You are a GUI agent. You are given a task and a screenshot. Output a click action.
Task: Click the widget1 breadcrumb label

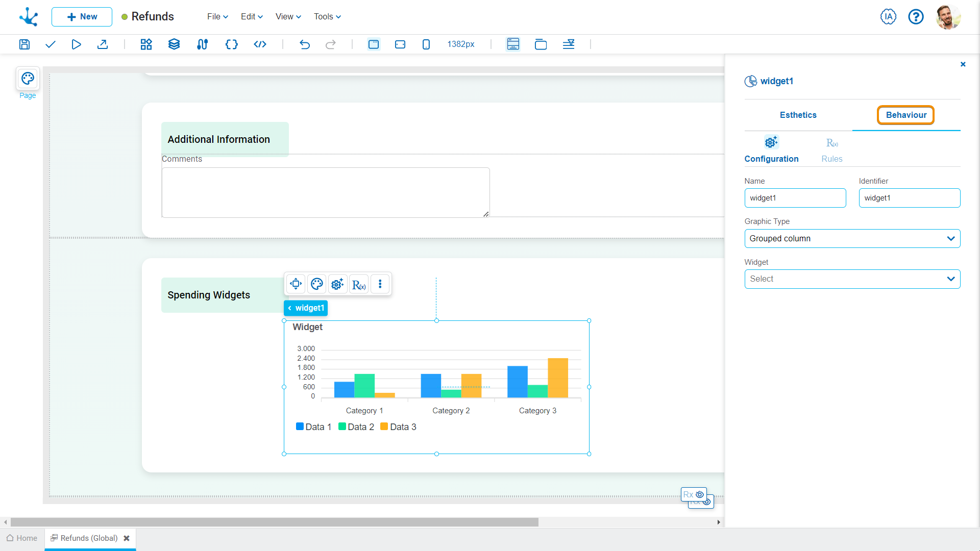tap(306, 308)
